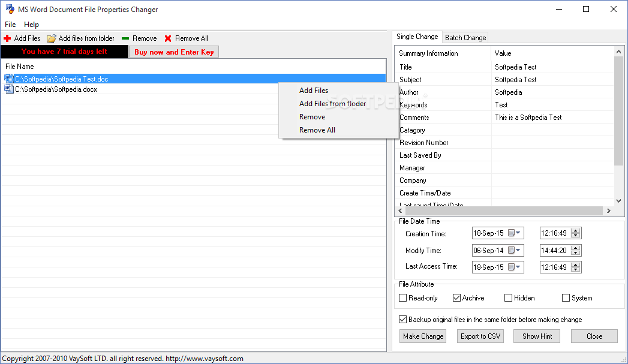Click the Export to CSV button
Screen dimensions: 628x364
point(480,336)
